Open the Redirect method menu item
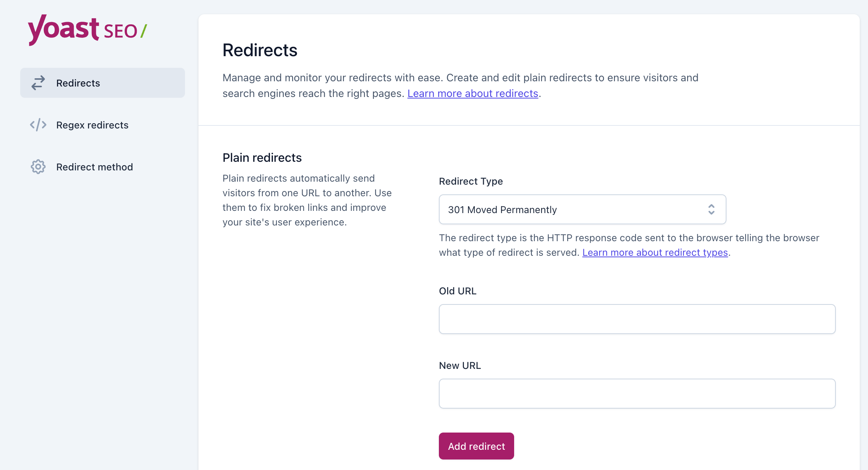 pos(94,167)
